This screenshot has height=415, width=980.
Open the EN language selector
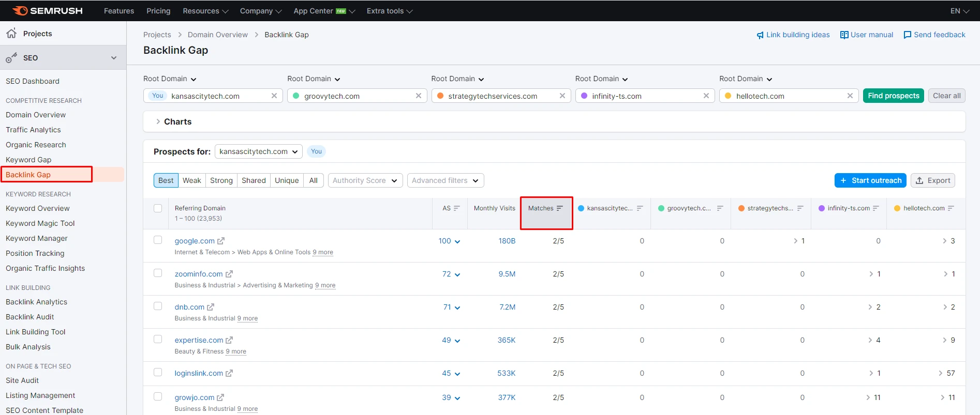[x=960, y=11]
